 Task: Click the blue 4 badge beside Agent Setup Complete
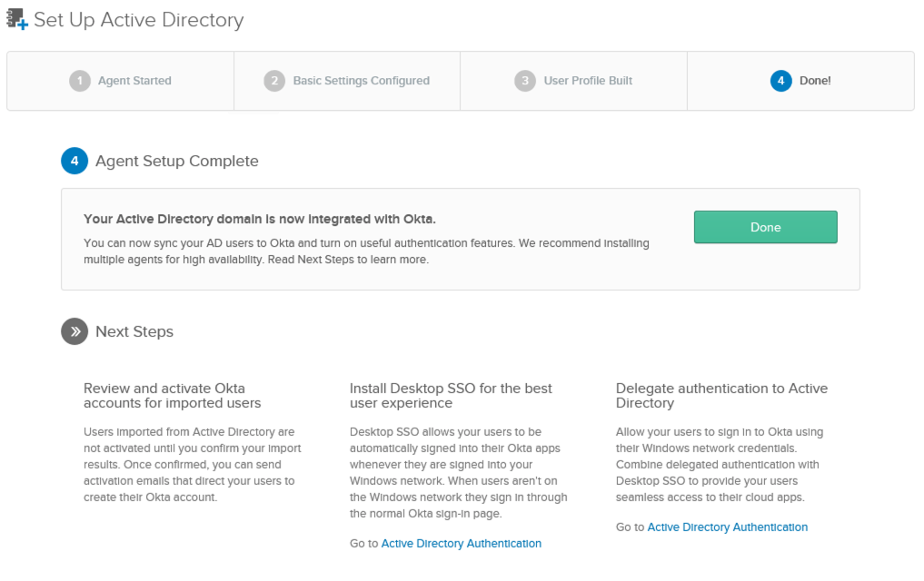pyautogui.click(x=75, y=161)
